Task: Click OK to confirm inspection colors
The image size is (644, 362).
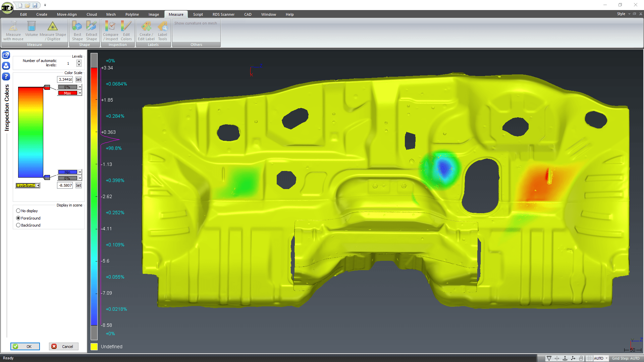Action: [x=25, y=347]
